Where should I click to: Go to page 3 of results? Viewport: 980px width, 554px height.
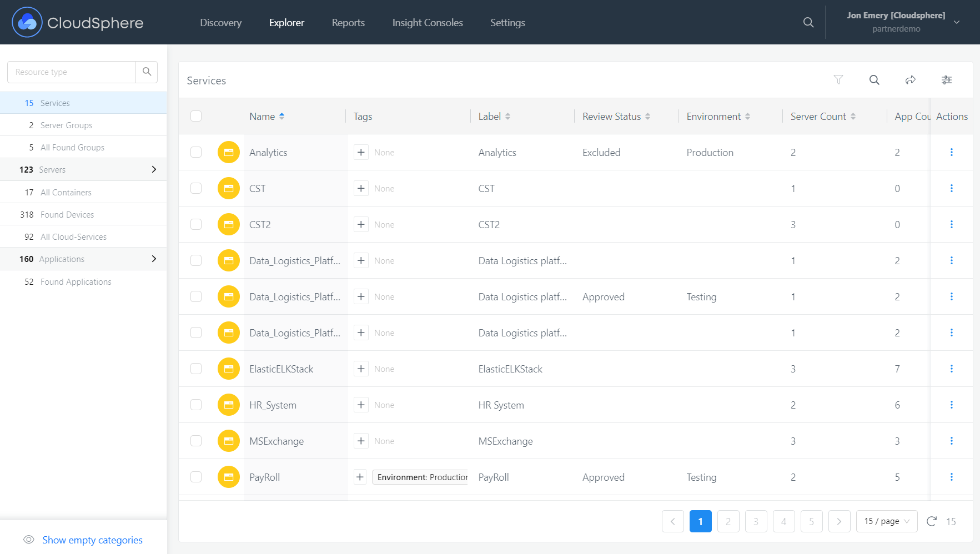tap(756, 521)
